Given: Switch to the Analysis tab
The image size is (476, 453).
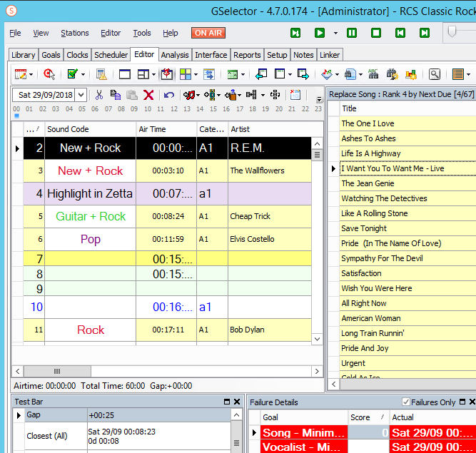Looking at the screenshot, I should (x=175, y=55).
